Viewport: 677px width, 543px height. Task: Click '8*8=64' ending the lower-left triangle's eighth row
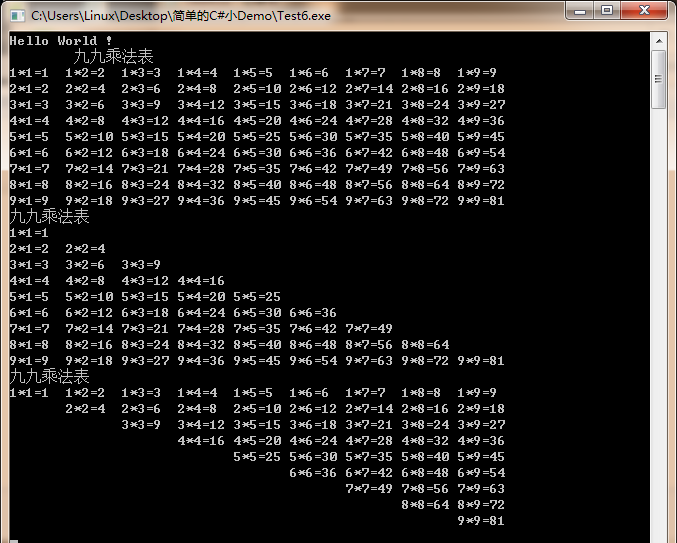coord(425,344)
